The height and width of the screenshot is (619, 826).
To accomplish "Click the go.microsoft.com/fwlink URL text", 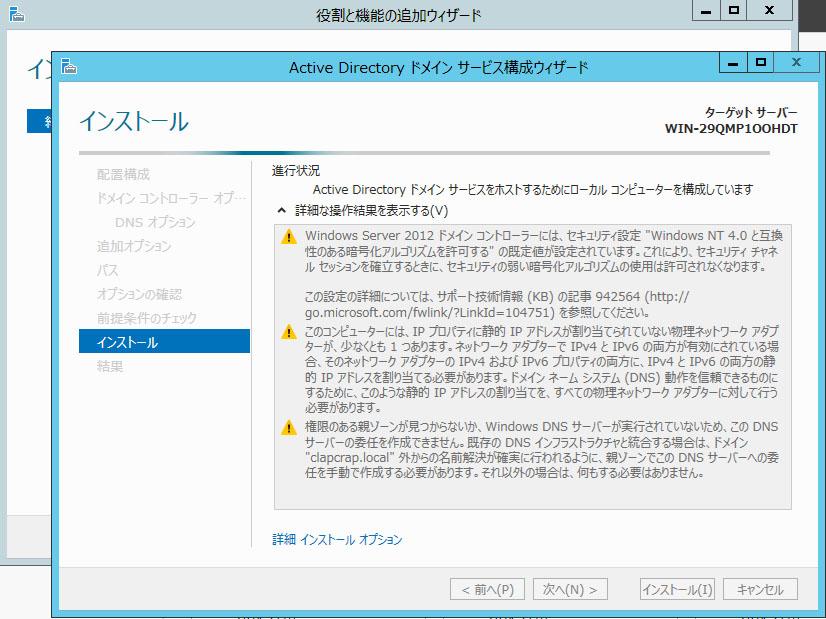I will pos(429,312).
